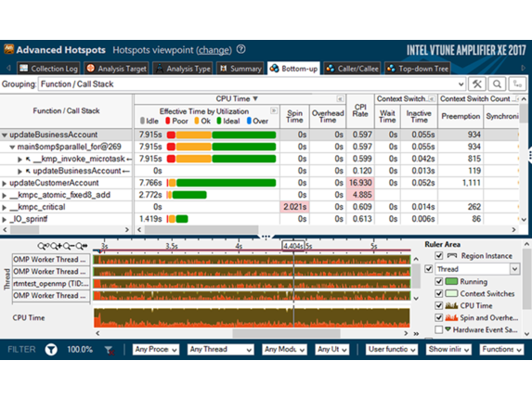Open the Any Process filter dropdown
Image resolution: width=532 pixels, height=399 pixels.
(156, 349)
